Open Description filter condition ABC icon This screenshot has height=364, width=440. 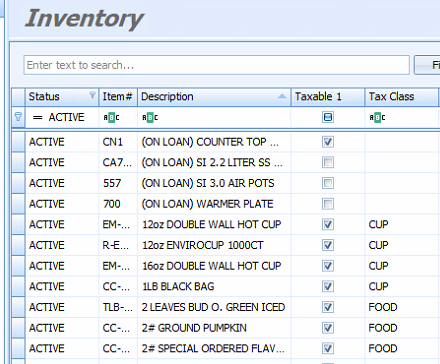click(150, 117)
